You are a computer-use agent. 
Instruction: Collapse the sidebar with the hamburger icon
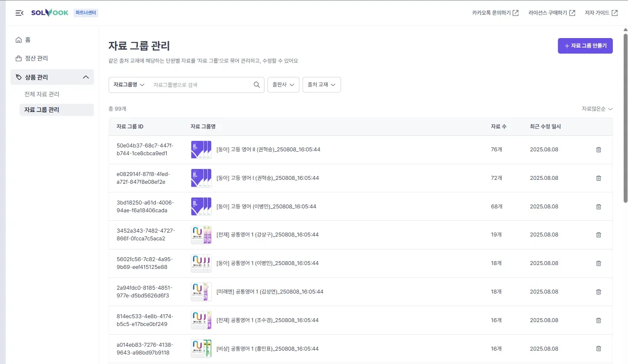(x=19, y=13)
